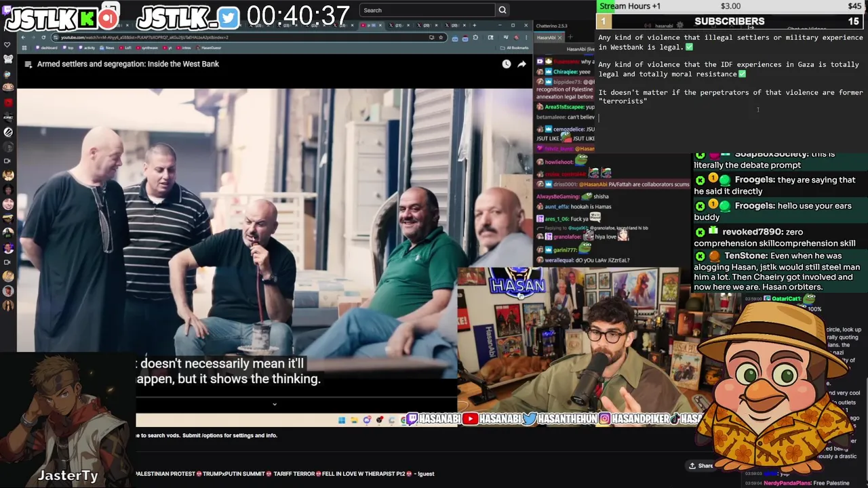Open the apps grid in bookmarks bar
Image resolution: width=868 pixels, height=488 pixels.
tap(24, 48)
